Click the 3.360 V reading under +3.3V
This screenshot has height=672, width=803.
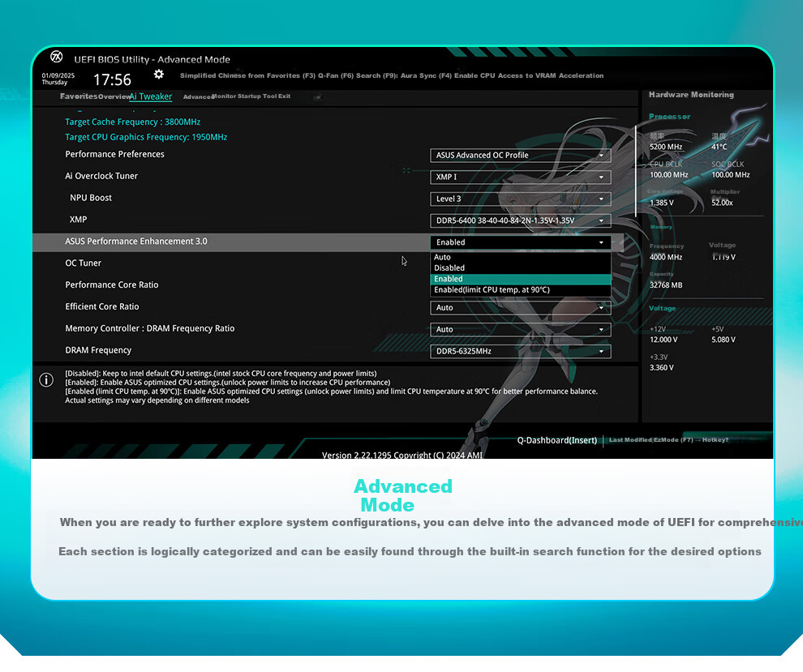pyautogui.click(x=662, y=367)
